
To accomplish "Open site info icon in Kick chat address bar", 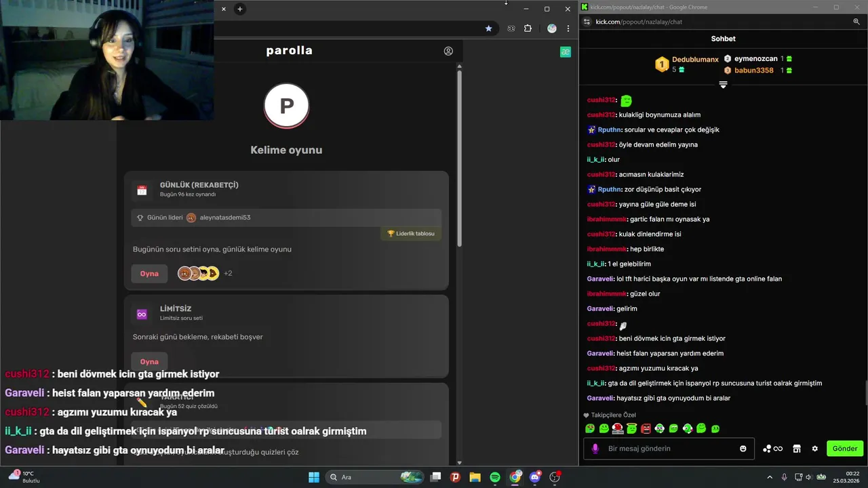I will pos(587,22).
